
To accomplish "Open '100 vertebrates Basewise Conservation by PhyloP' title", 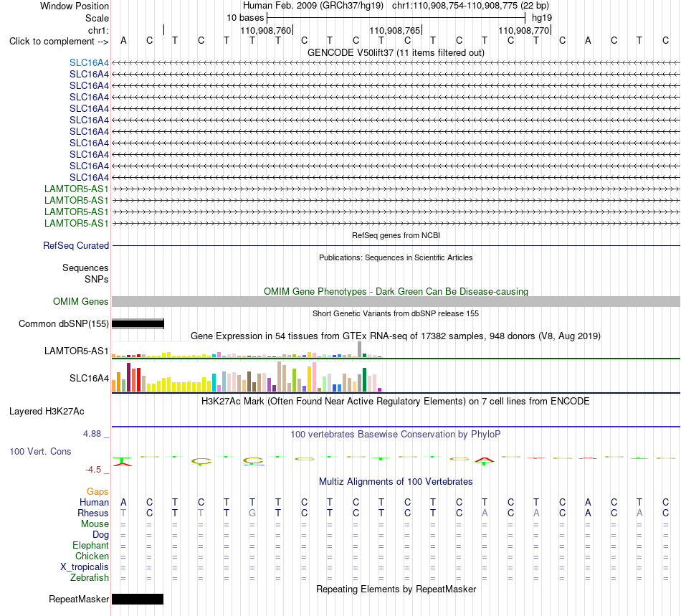I will 396,434.
